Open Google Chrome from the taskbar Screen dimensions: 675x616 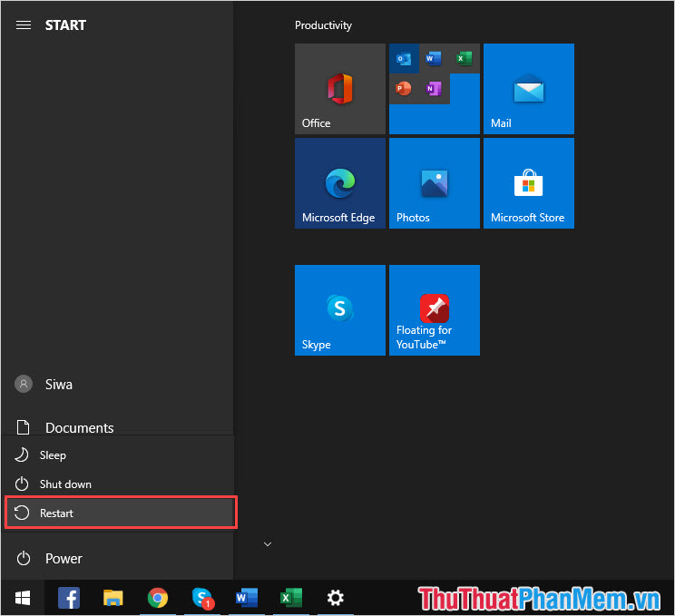158,598
